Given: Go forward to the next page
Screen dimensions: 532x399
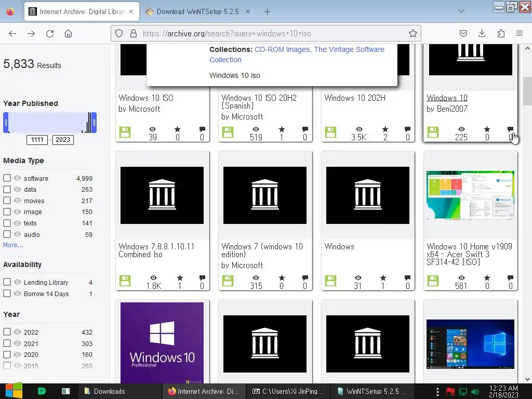Looking at the screenshot, I should (x=31, y=34).
